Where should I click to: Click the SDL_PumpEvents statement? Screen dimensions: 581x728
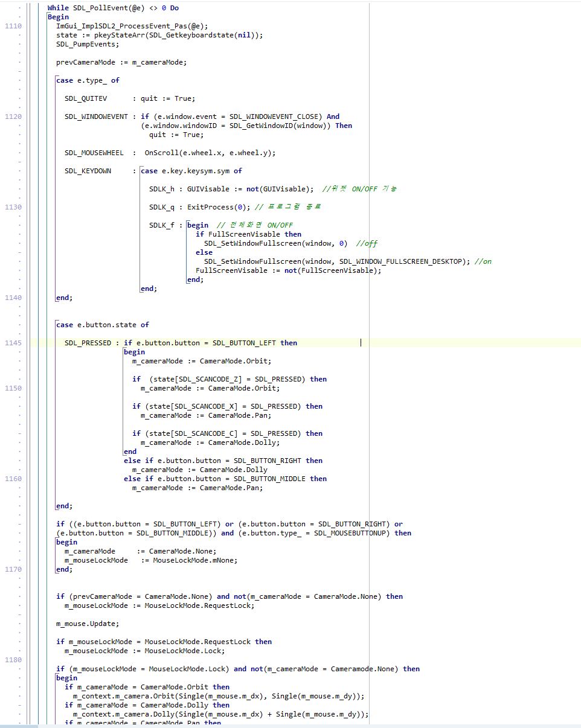click(x=88, y=44)
